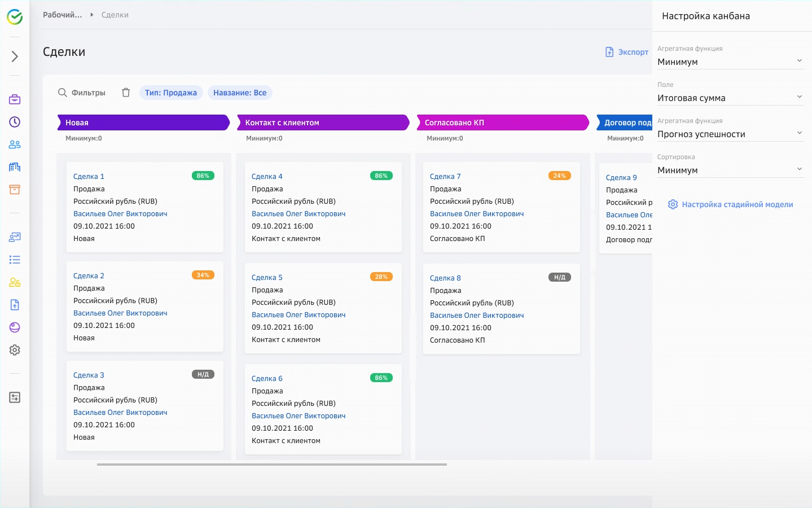The image size is (812, 508).
Task: Open settings via the gear icon in sidebar
Action: coord(14,350)
